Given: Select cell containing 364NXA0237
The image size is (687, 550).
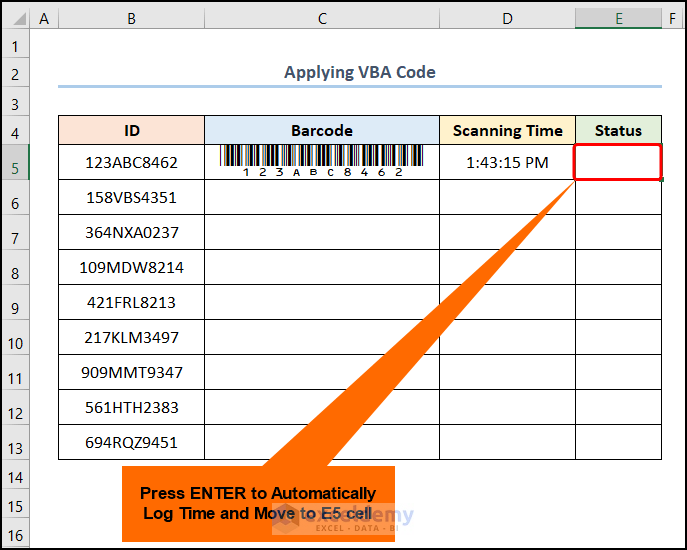Looking at the screenshot, I should (x=131, y=232).
